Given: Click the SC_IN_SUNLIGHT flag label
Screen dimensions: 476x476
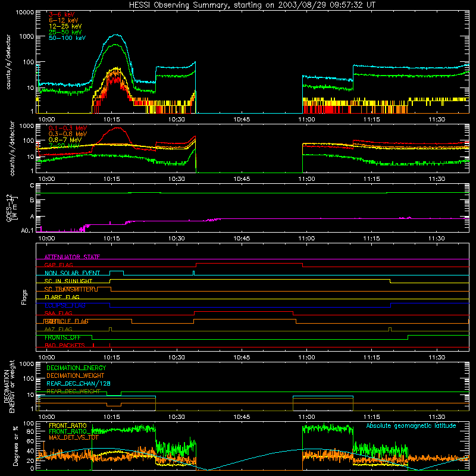Looking at the screenshot, I should click(x=68, y=281).
